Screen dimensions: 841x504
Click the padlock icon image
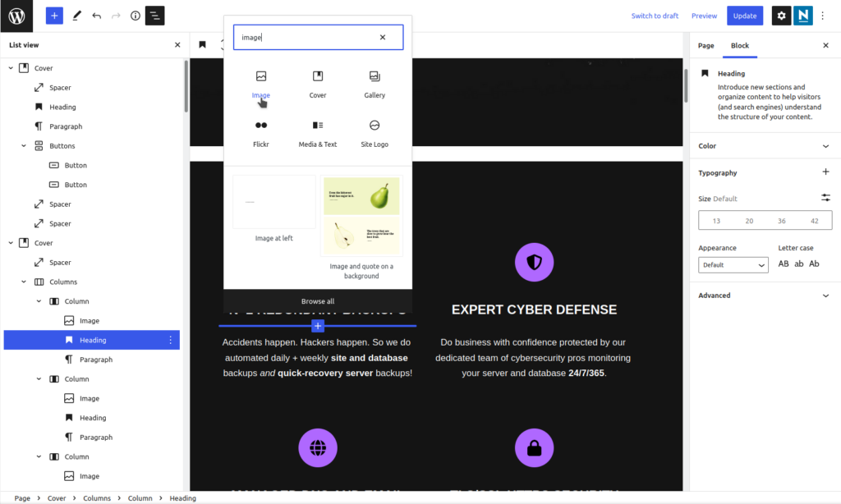pos(534,447)
